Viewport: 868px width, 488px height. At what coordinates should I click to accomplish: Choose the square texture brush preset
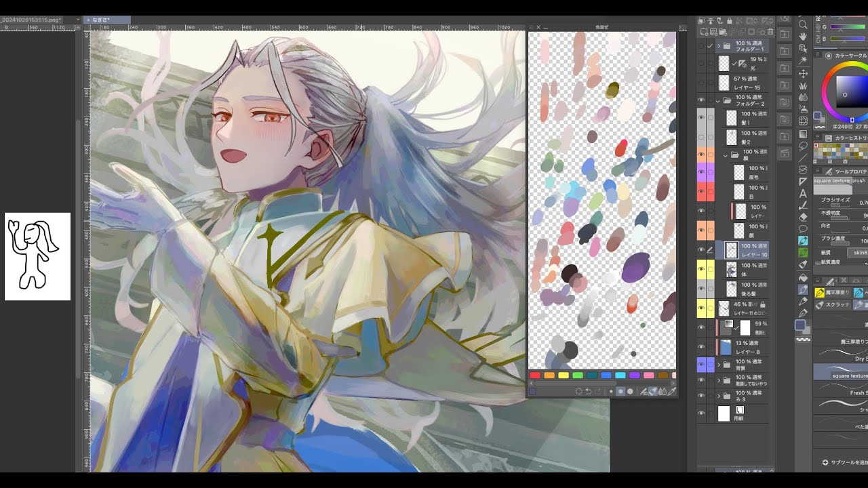[x=841, y=372]
